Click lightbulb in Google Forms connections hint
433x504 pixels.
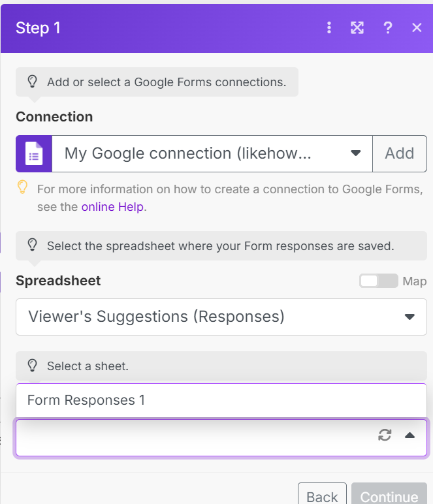pyautogui.click(x=32, y=82)
